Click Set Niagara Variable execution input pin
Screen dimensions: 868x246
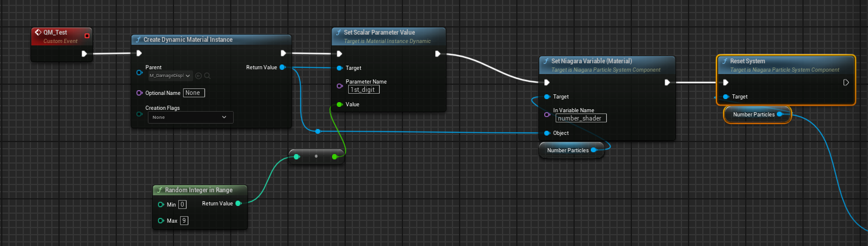547,82
